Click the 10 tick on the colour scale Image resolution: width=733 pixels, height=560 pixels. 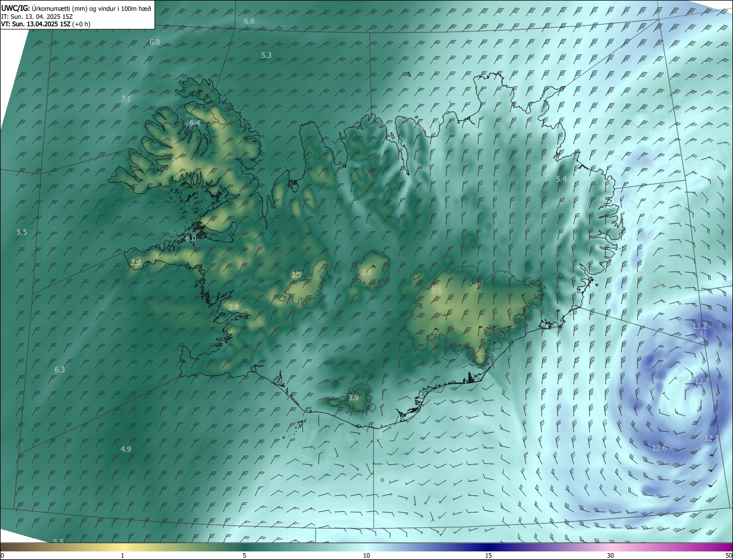coord(366,555)
